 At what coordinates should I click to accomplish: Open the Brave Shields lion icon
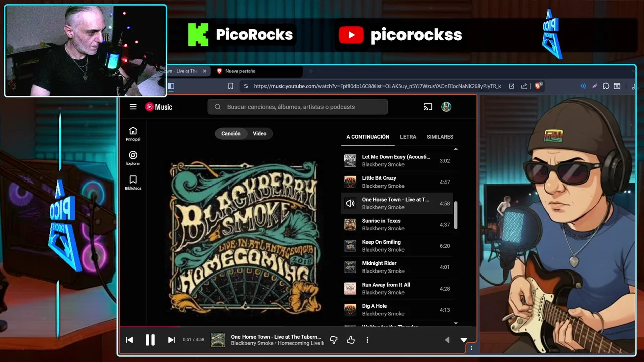tap(538, 86)
